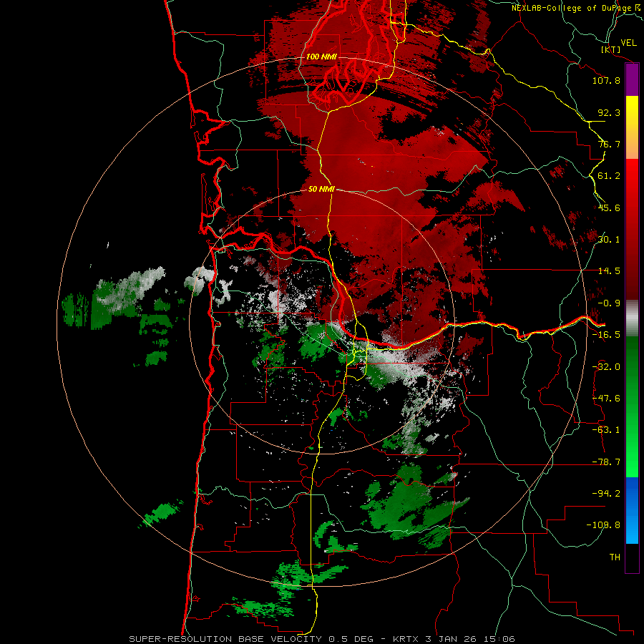The image size is (644, 644).
Task: Click the NEXLAB-College of DuPage credit text
Action: pos(572,8)
